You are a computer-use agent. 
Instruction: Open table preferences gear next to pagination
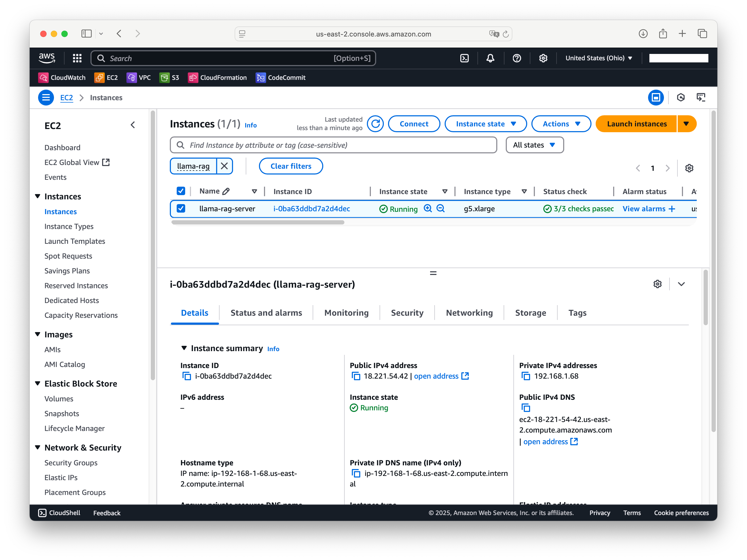pyautogui.click(x=689, y=168)
